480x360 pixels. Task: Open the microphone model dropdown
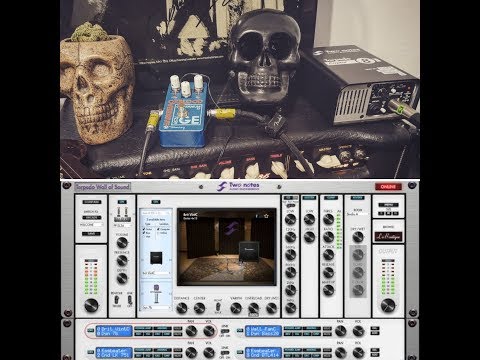pyautogui.click(x=156, y=308)
